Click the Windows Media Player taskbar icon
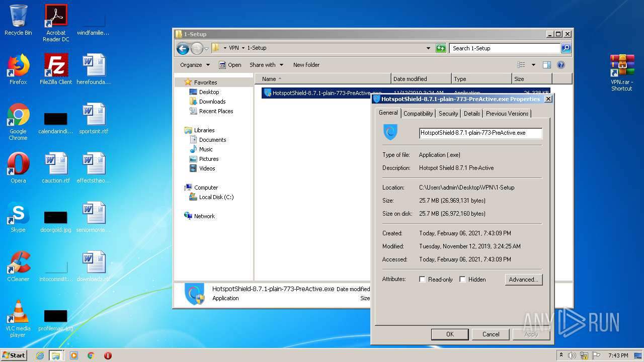Image resolution: width=644 pixels, height=362 pixels. (x=74, y=355)
